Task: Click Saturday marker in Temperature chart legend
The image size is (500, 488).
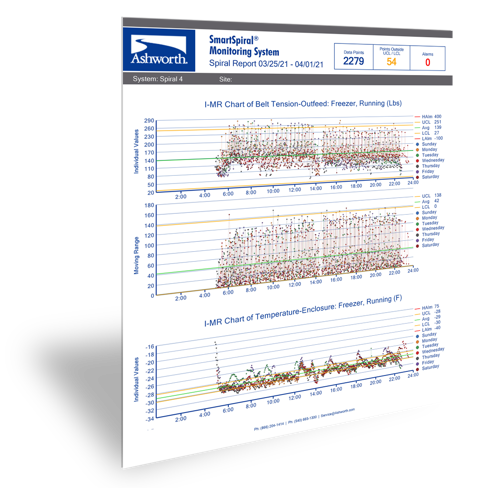Action: pos(417,369)
